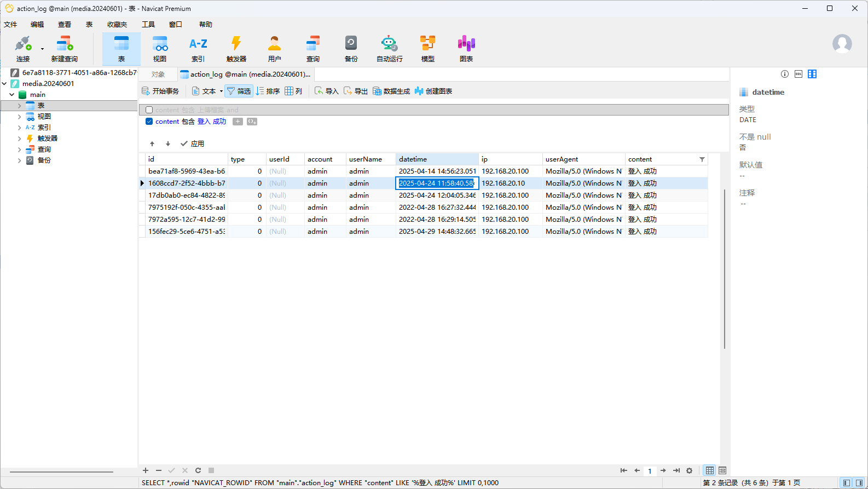The image size is (868, 489).
Task: Open the 文本 dropdown arrow
Action: tap(221, 91)
